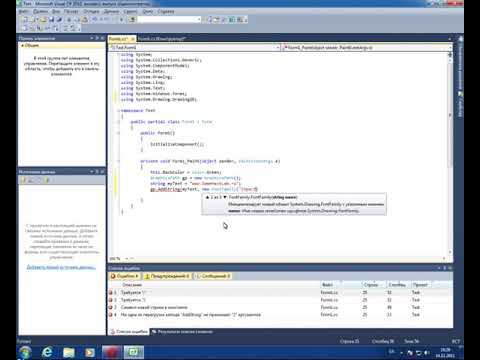Viewport: 480px width, 360px height.
Task: Select the first error row in the list
Action: coord(280,292)
